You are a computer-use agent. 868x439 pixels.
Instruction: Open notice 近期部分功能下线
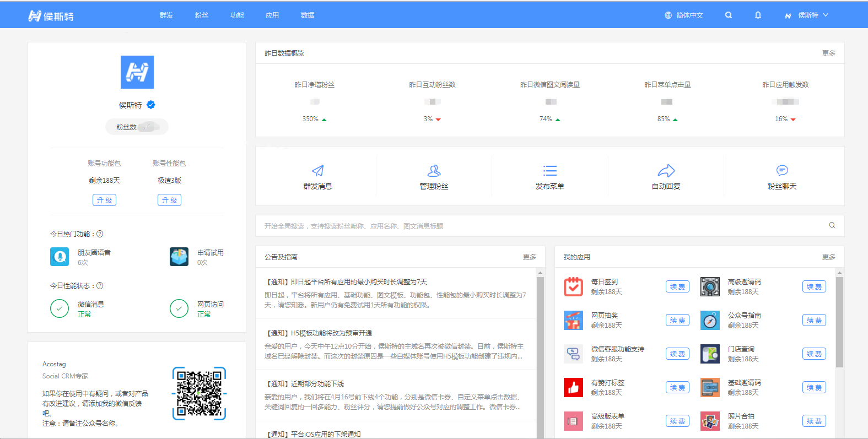tap(305, 384)
